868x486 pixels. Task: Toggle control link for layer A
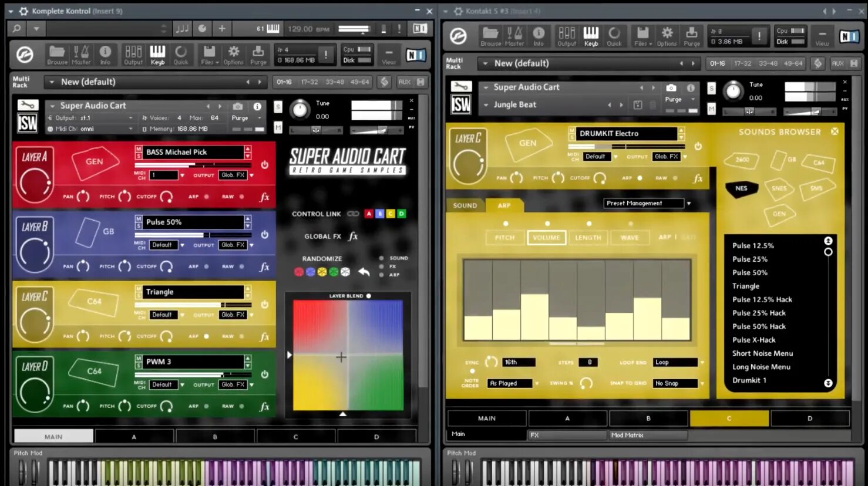[x=368, y=214]
